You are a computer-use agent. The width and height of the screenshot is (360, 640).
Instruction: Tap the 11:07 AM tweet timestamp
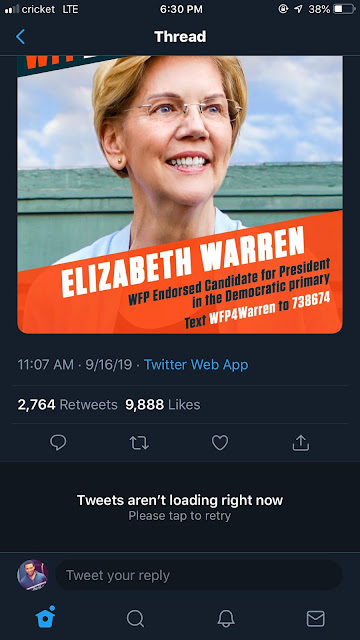coord(45,364)
